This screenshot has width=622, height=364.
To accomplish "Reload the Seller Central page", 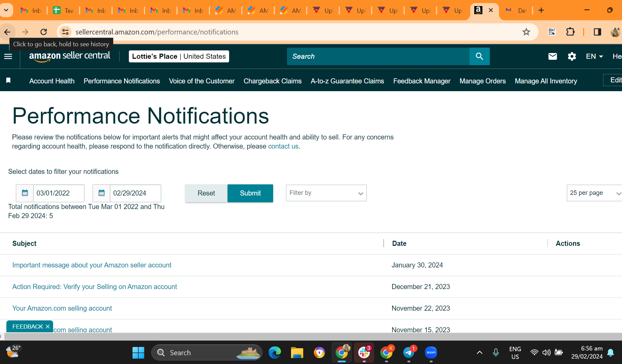I will [x=44, y=32].
